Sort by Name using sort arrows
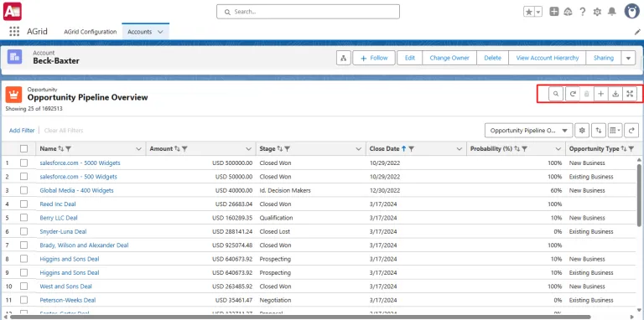Screen dimensions: 644x320 (x=61, y=149)
